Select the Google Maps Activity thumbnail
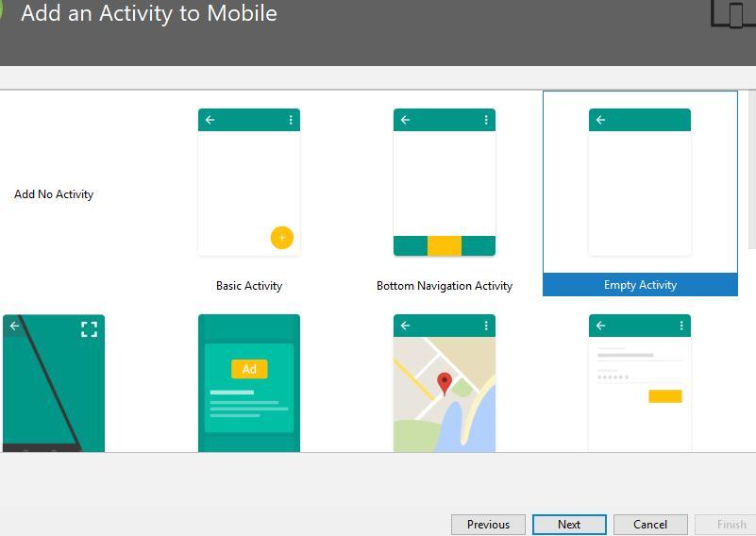Screen dimensions: 756x536 coord(444,383)
